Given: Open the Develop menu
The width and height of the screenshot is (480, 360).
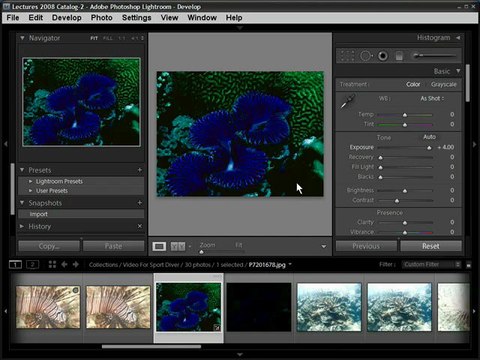Looking at the screenshot, I should click(x=67, y=18).
